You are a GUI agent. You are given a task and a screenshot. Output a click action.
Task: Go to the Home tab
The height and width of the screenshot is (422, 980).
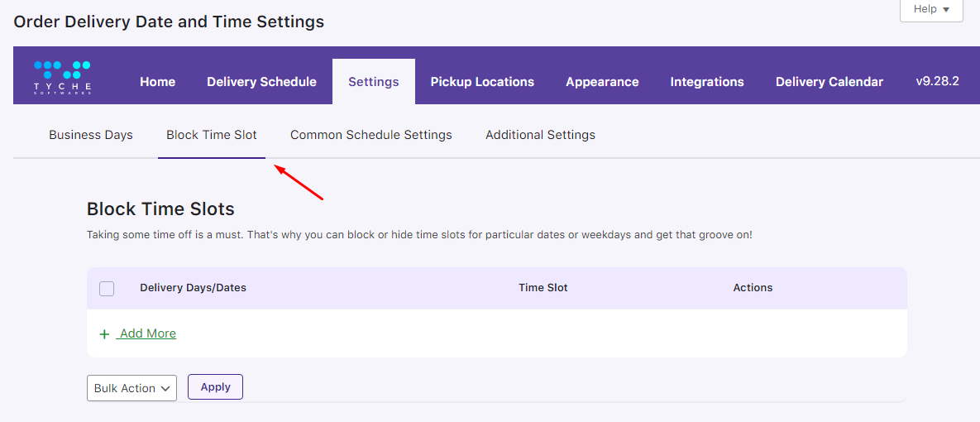tap(157, 82)
